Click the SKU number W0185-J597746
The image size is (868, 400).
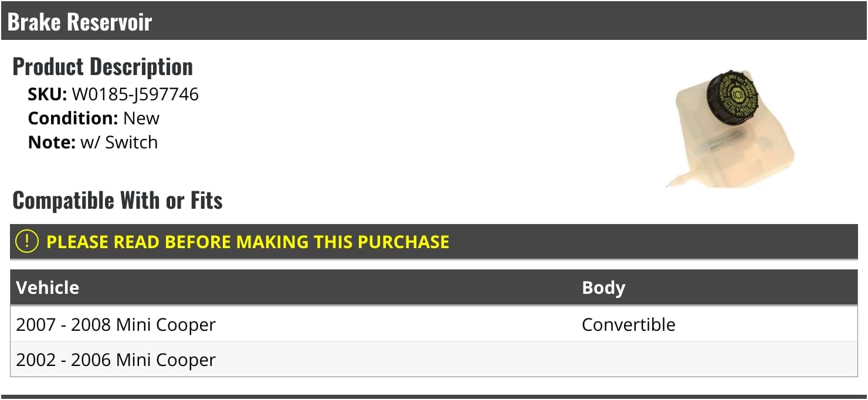click(x=135, y=94)
